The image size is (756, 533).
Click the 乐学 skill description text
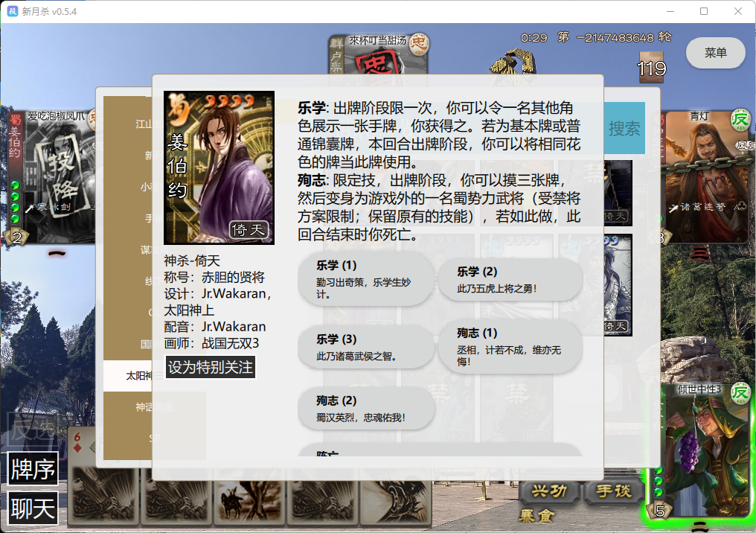pos(439,135)
